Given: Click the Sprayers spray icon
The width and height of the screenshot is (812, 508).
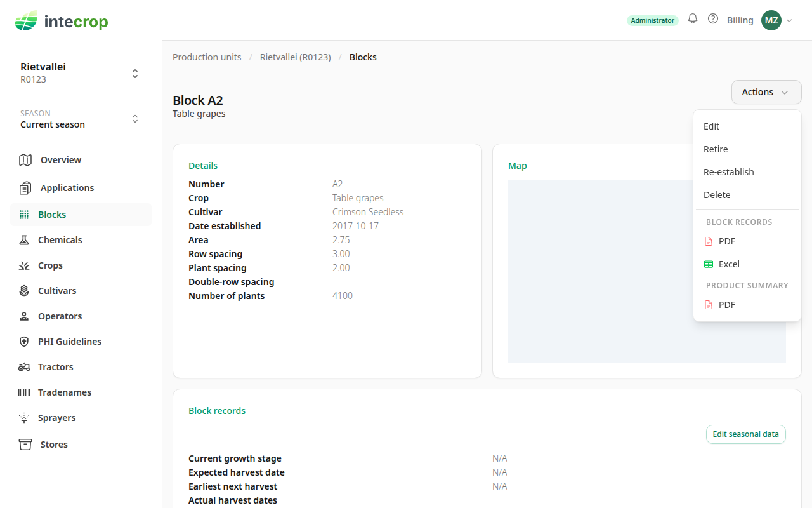Looking at the screenshot, I should point(24,418).
